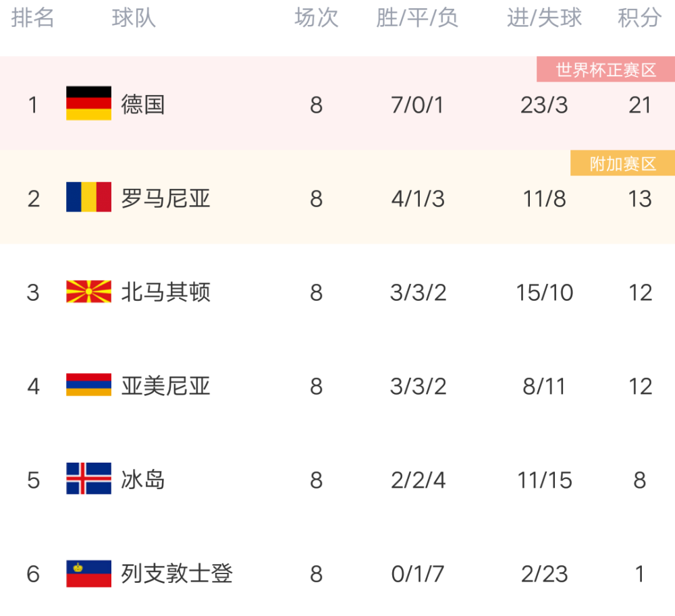Click the Romania flag icon
Screen dimensions: 675x616
point(88,197)
